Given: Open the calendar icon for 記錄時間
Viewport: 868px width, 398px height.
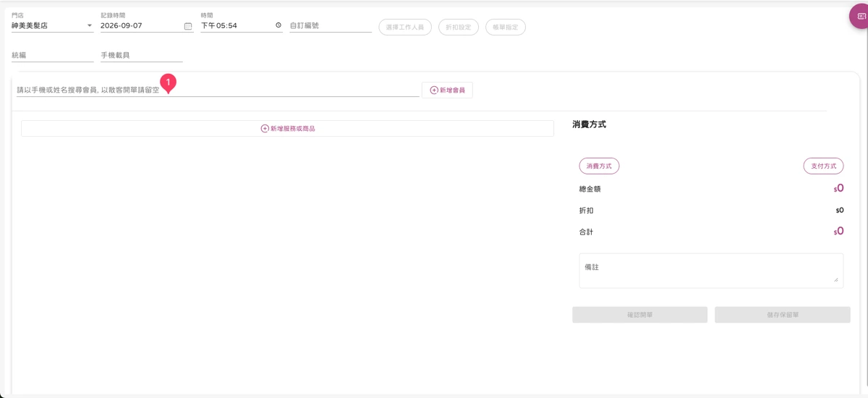Looking at the screenshot, I should [188, 26].
